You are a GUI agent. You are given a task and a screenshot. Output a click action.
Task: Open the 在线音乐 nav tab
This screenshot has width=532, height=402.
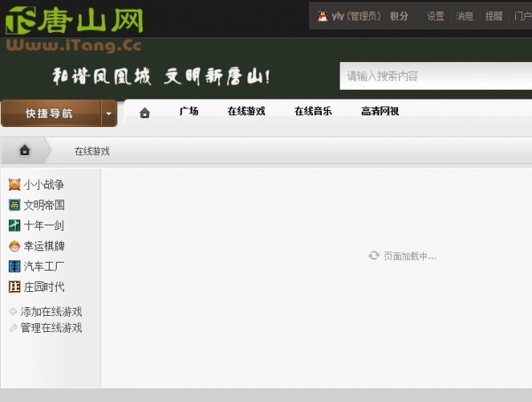click(x=313, y=111)
